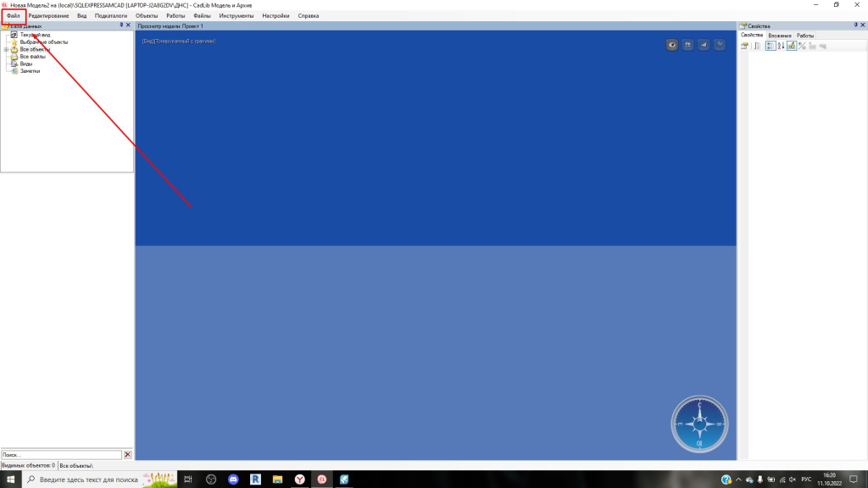Click the globe view button in viewport
This screenshot has width=868, height=488.
point(687,45)
